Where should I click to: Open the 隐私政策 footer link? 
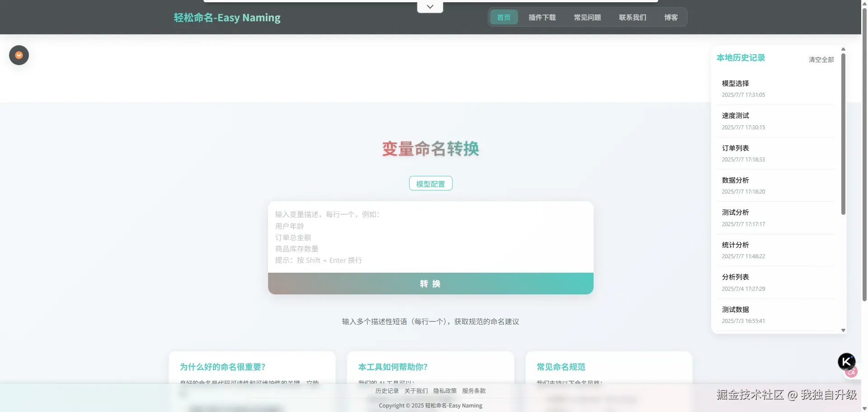pyautogui.click(x=444, y=391)
